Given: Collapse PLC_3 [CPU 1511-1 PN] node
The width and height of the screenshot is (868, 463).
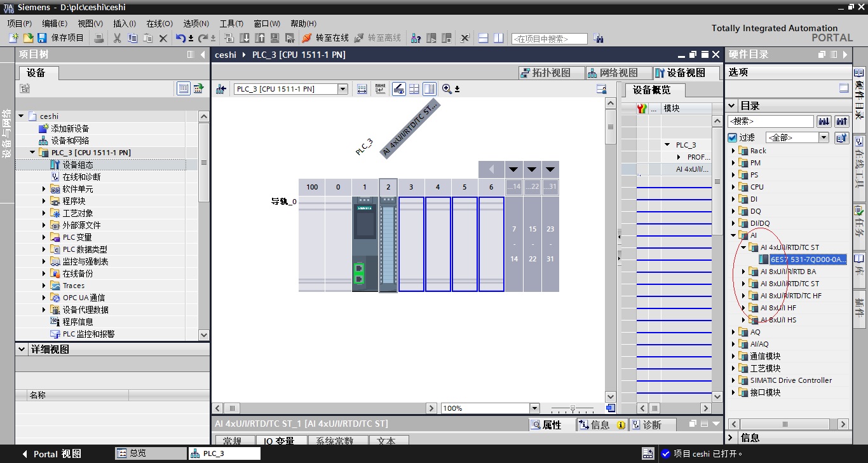Looking at the screenshot, I should [x=32, y=153].
